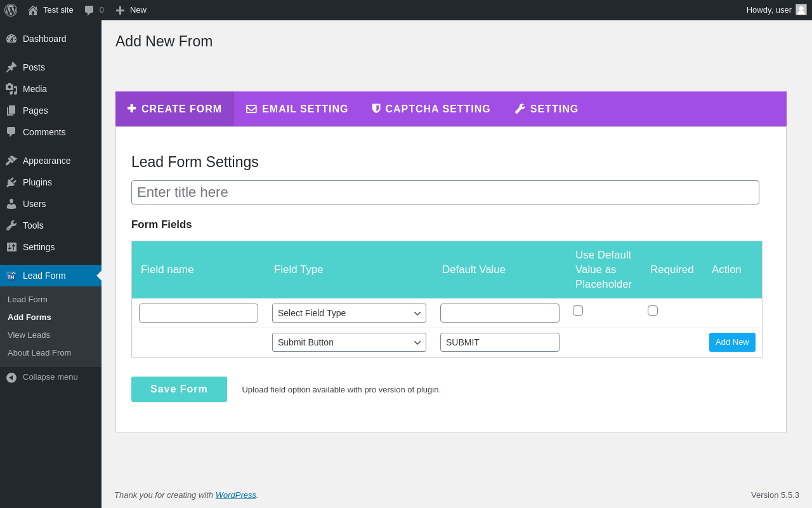The image size is (812, 508).
Task: Click the Users person icon
Action: pos(11,204)
